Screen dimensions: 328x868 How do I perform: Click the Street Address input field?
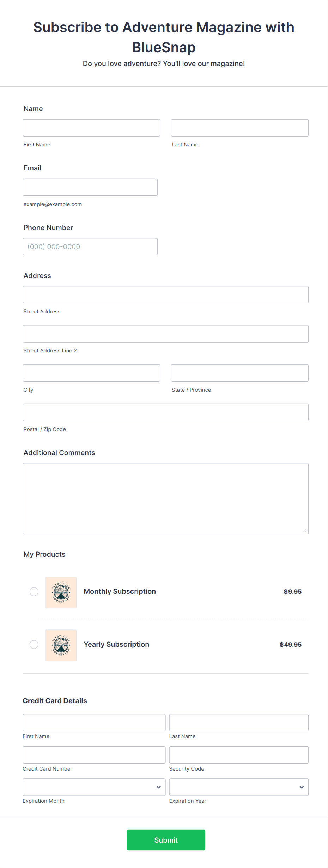[165, 294]
